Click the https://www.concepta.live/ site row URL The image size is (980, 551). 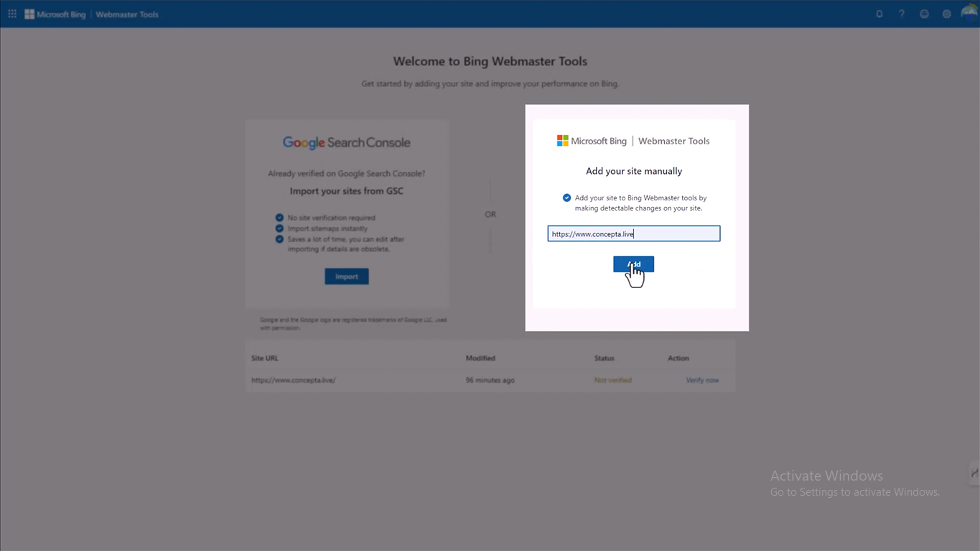[293, 380]
